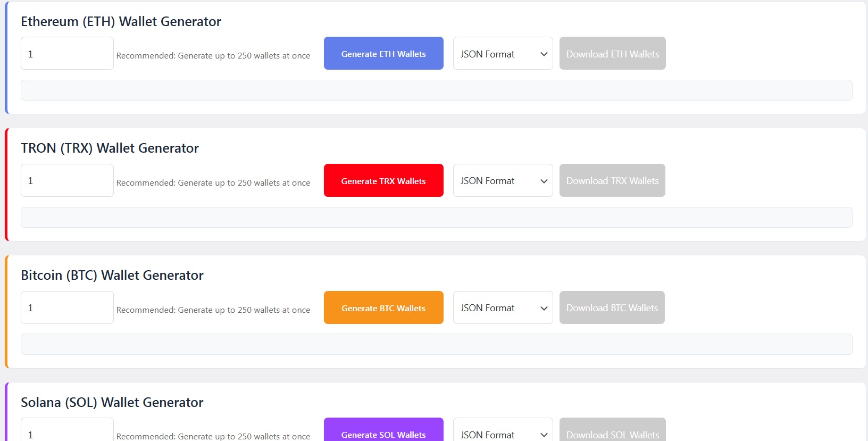Click the TRX wallet output area
868x441 pixels.
coord(436,217)
